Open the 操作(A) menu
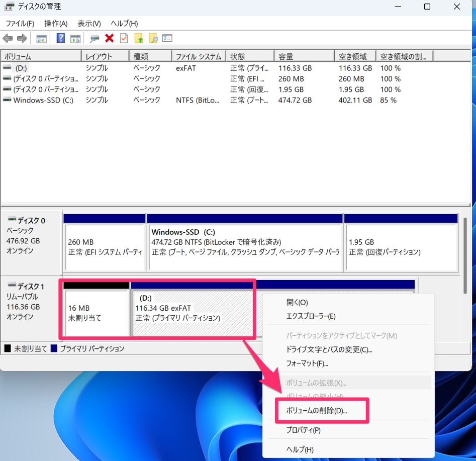 click(56, 24)
